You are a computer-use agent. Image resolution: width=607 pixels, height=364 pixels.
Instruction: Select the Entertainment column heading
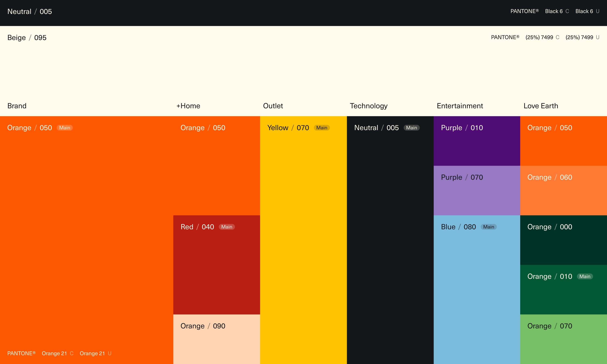point(459,106)
